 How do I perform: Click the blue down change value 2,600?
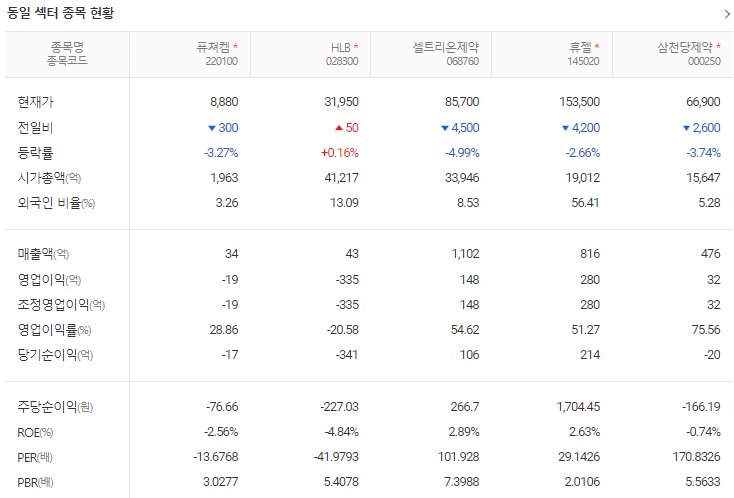point(706,127)
